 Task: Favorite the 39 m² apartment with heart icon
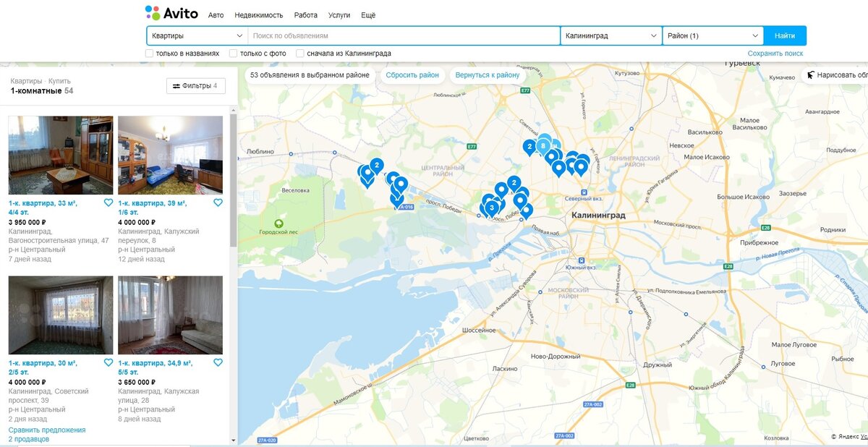coord(218,203)
